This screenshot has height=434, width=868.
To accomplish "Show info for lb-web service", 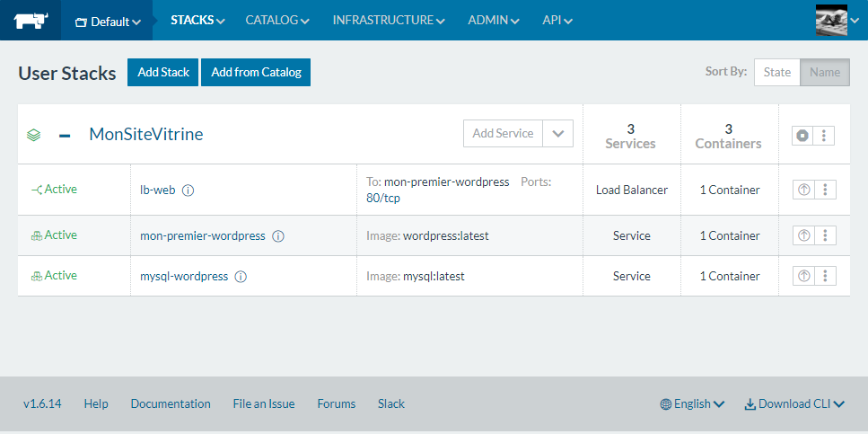I will pos(189,190).
